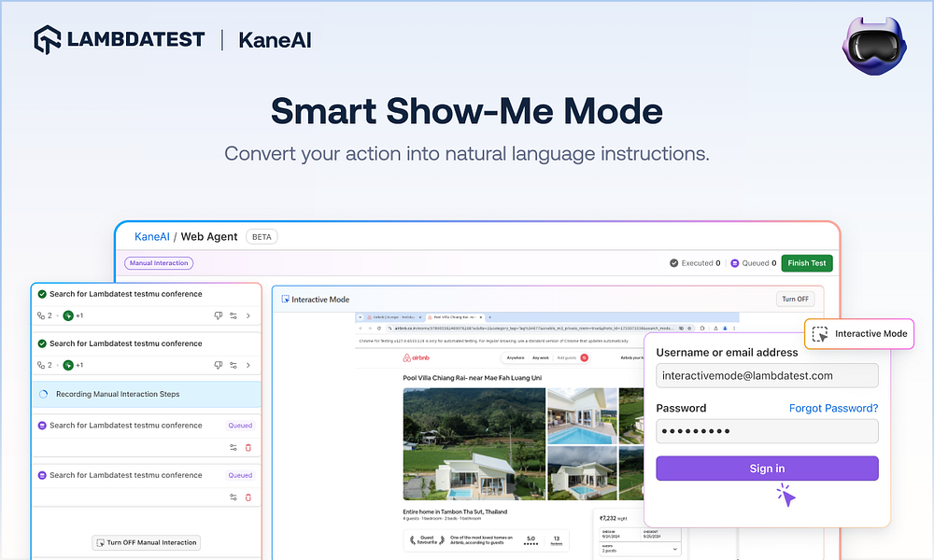Open the browser three-dot menu

point(734,328)
